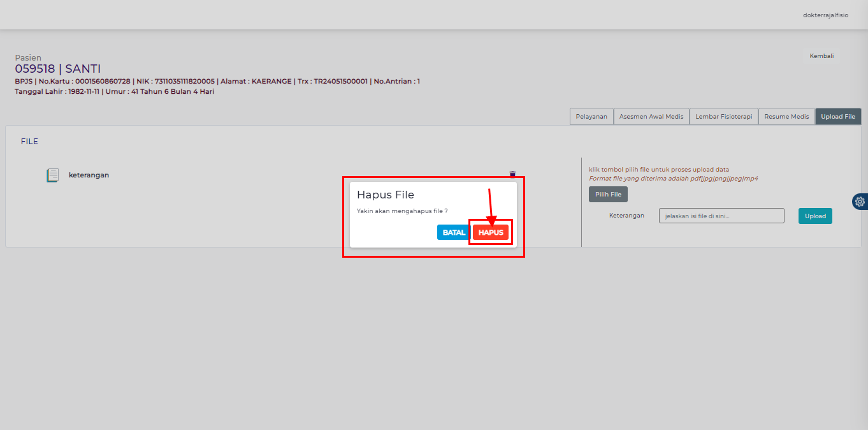Screen dimensions: 868x430
Task: Open the Asesmen Awal Medis tab
Action: pyautogui.click(x=651, y=117)
